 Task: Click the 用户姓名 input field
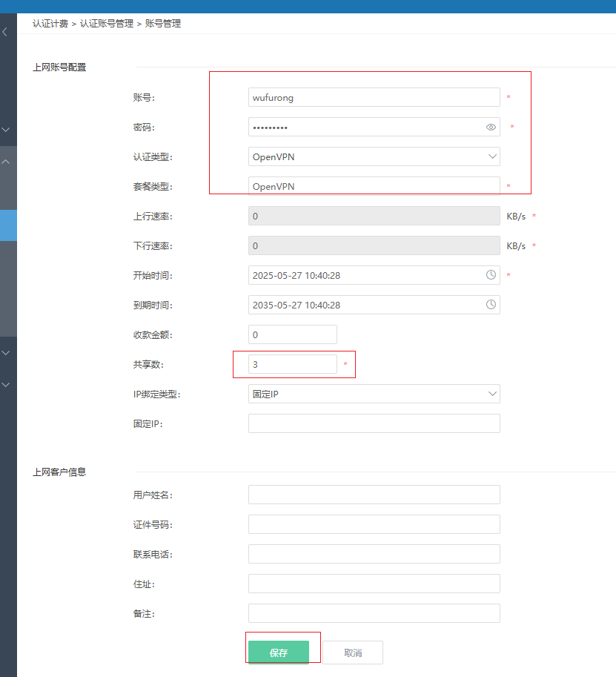pos(374,495)
